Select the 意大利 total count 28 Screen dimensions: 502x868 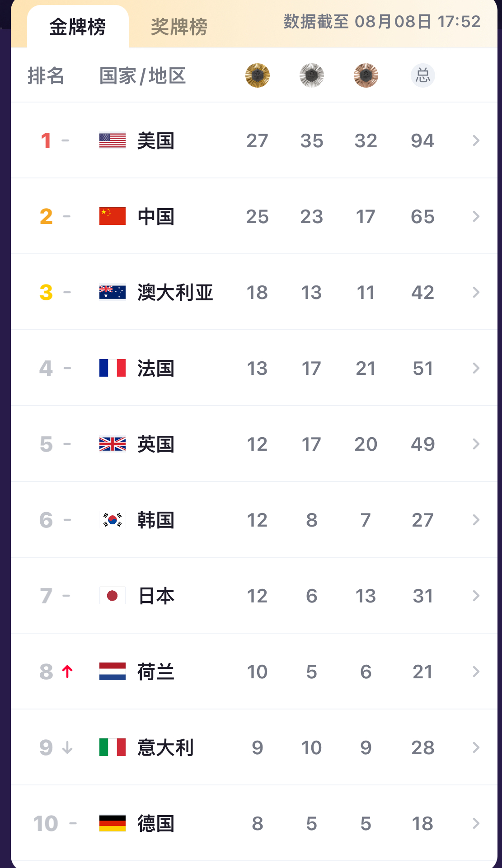(x=422, y=747)
